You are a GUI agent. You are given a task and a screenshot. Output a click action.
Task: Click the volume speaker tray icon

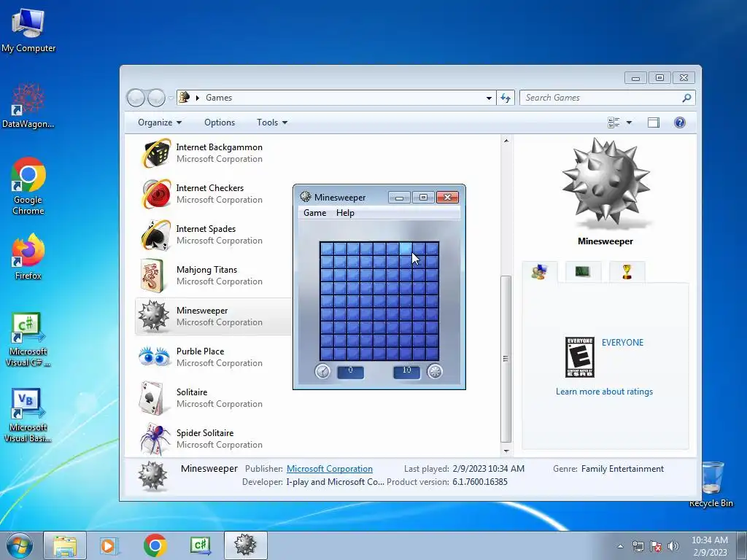tap(673, 546)
